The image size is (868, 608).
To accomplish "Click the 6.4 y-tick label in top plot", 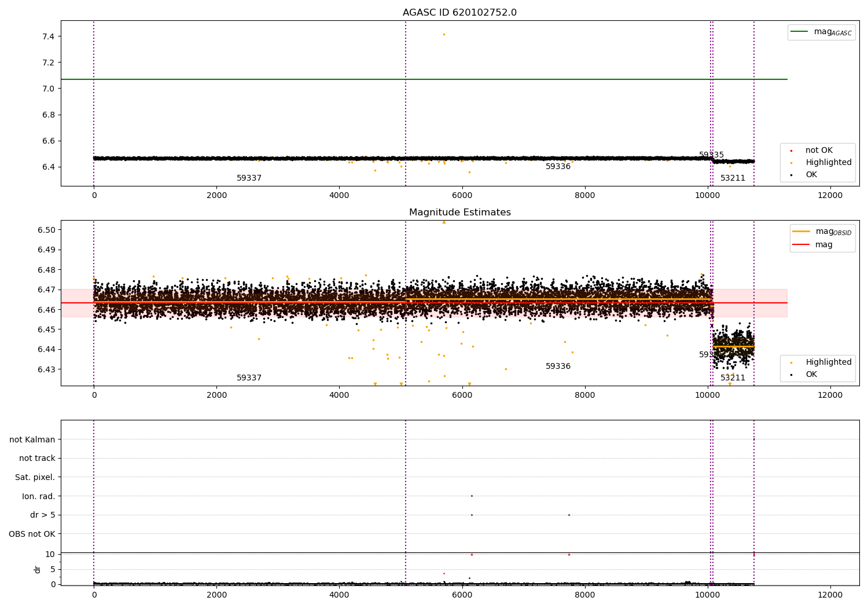I will pyautogui.click(x=48, y=167).
